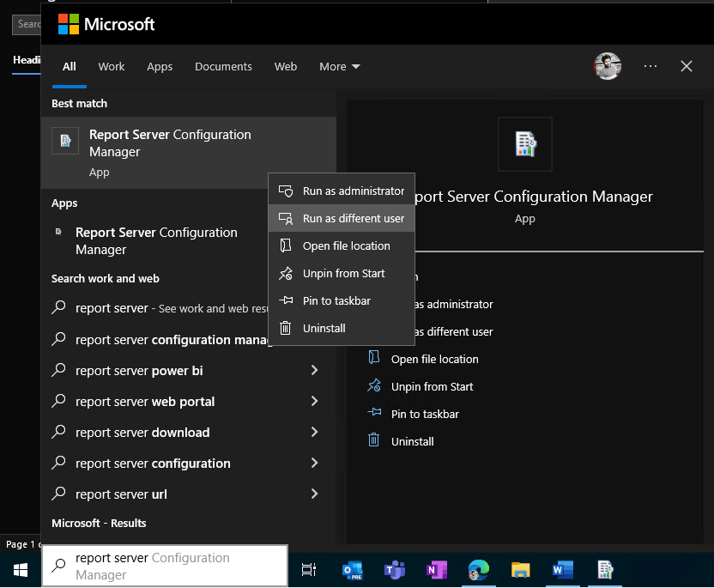This screenshot has width=714, height=588.
Task: Click Pin to taskbar in the preview pane
Action: (425, 414)
